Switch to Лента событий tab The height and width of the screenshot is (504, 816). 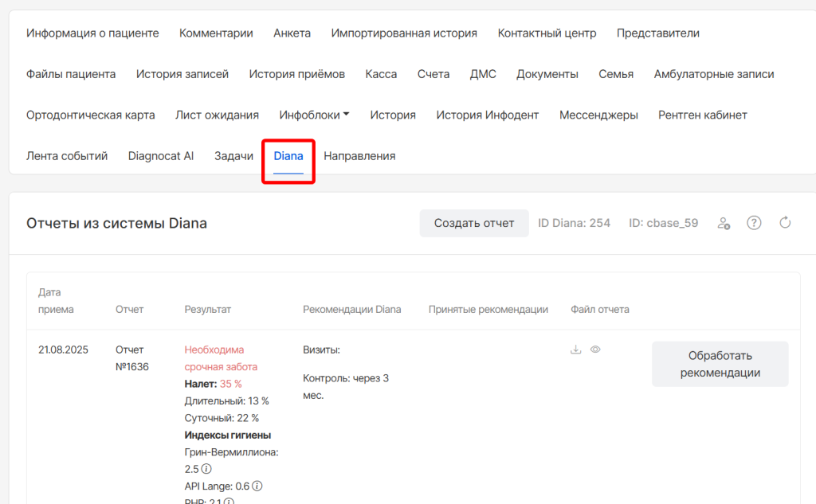pyautogui.click(x=67, y=156)
